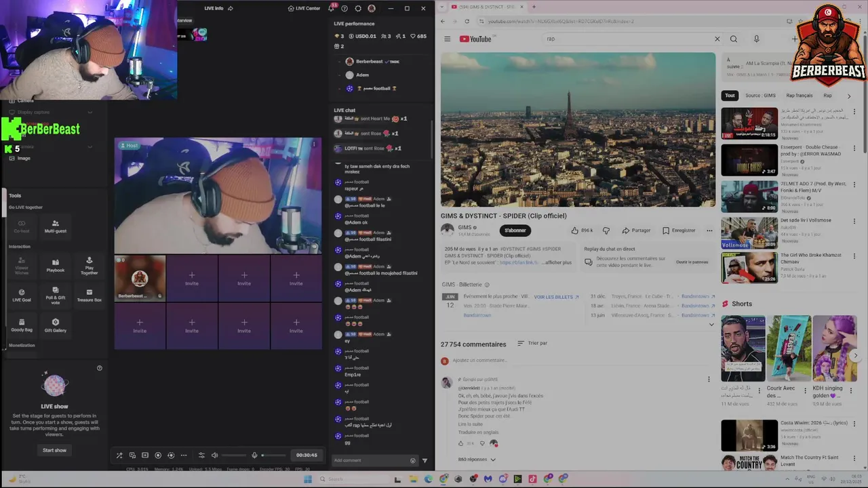
Task: Click the emoji icon in Add comment box
Action: tap(413, 460)
